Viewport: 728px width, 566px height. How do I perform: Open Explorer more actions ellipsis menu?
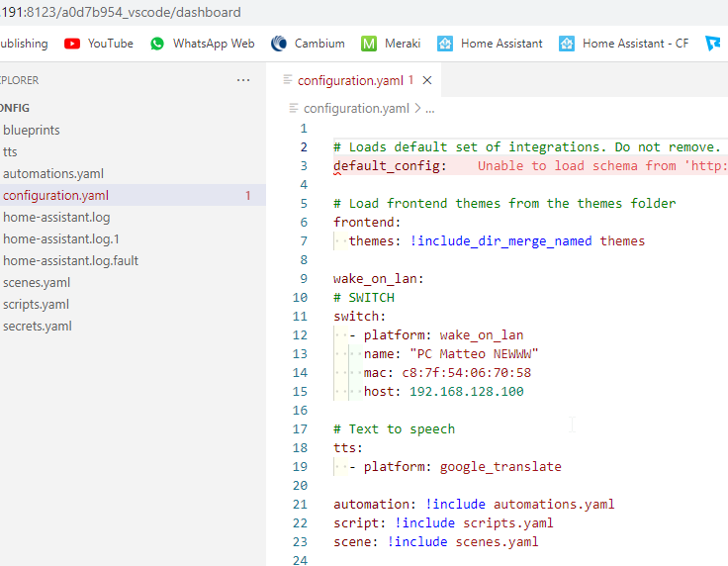243,80
